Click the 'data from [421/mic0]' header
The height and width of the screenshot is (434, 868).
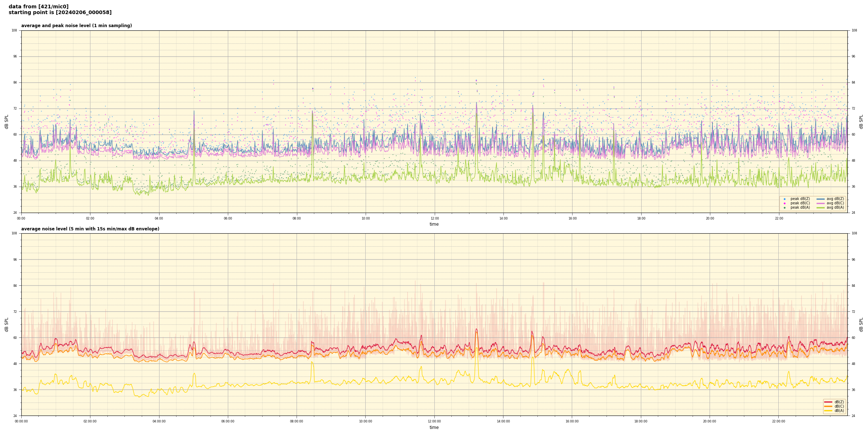point(38,7)
